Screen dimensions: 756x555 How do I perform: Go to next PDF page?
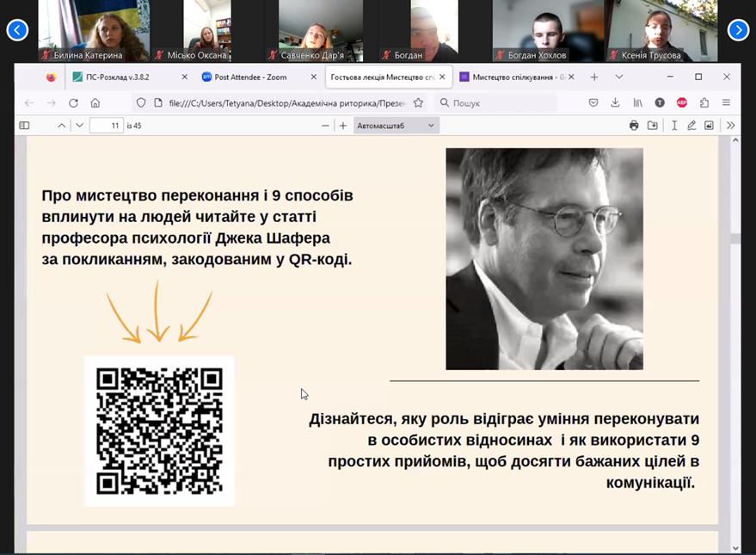pos(79,126)
